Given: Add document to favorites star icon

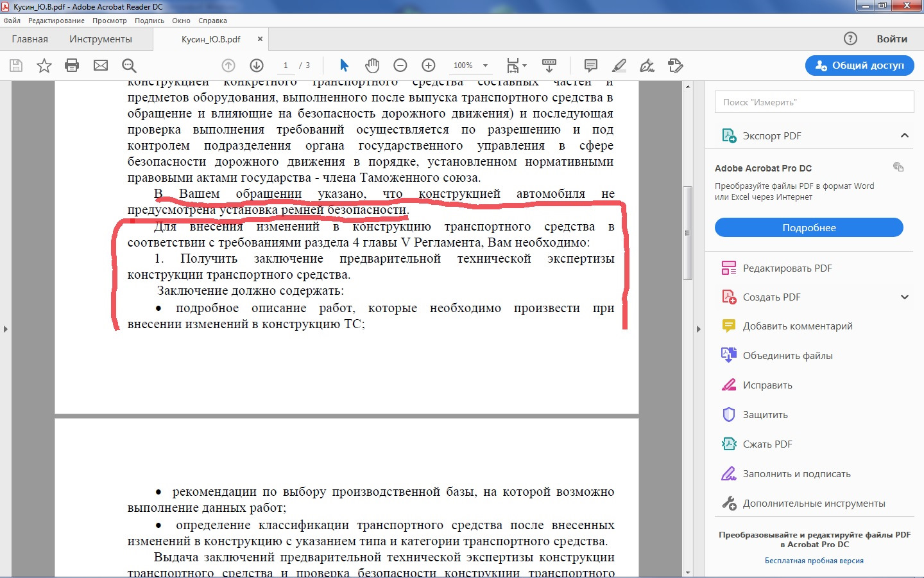Looking at the screenshot, I should [44, 66].
